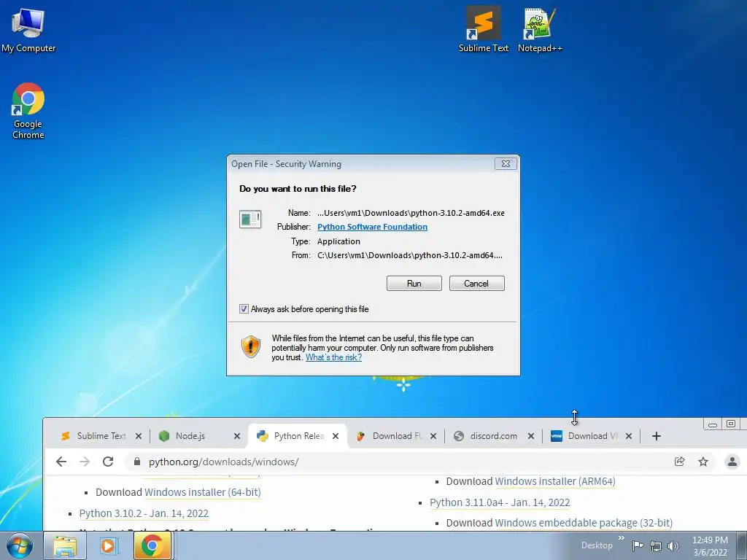Close the Python Releases tab

click(336, 436)
